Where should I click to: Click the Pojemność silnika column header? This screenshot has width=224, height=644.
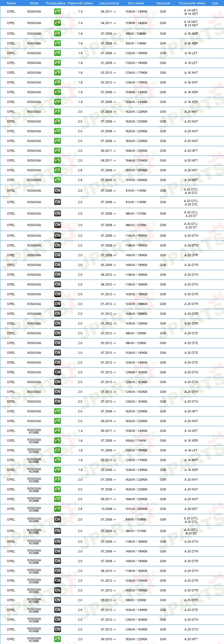80,3
